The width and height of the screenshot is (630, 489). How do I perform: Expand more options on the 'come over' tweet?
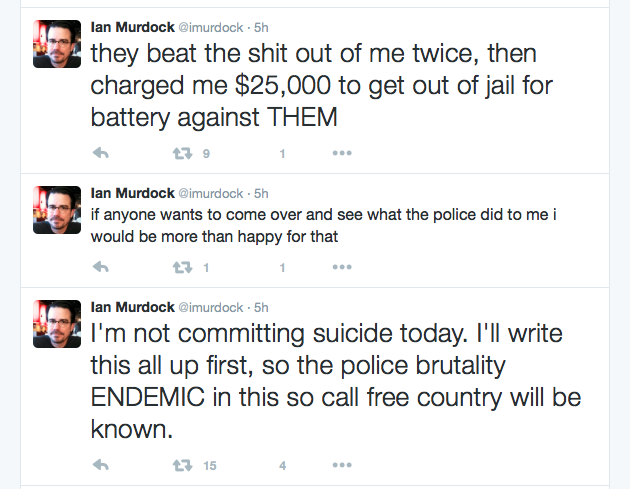tap(342, 268)
